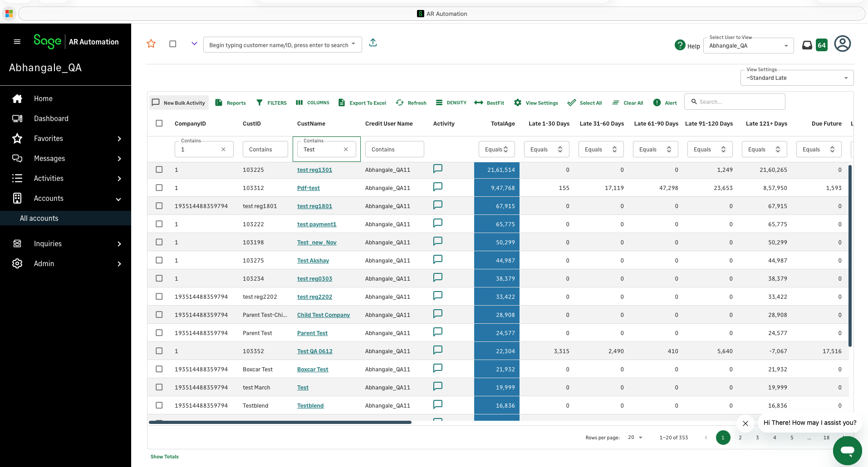
Task: Tick the select-all checkbox in table header
Action: [159, 123]
